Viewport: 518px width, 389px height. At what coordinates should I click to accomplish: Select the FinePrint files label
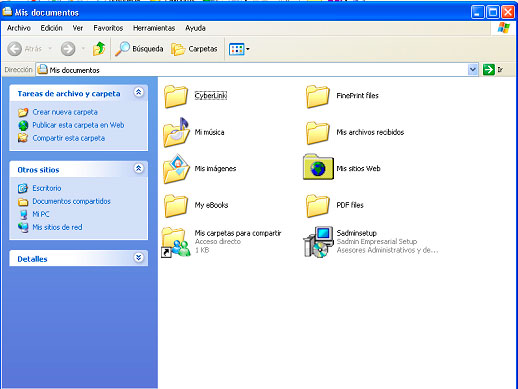(x=357, y=96)
